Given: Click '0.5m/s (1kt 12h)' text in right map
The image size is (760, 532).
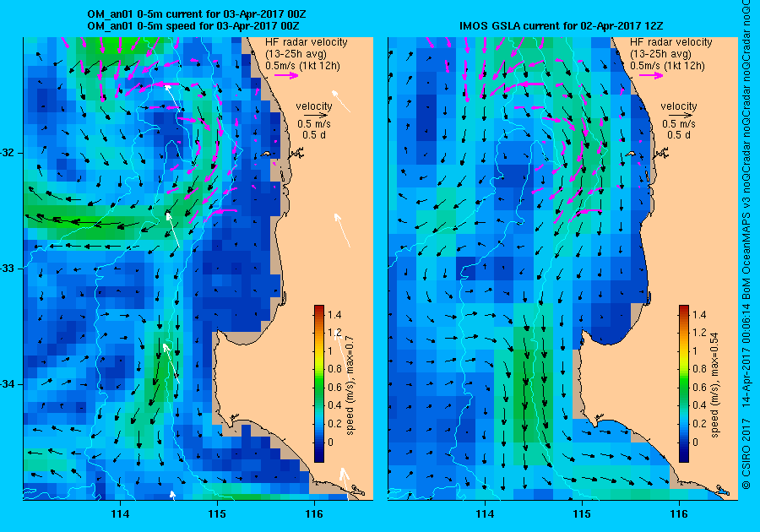Looking at the screenshot, I should (x=667, y=65).
